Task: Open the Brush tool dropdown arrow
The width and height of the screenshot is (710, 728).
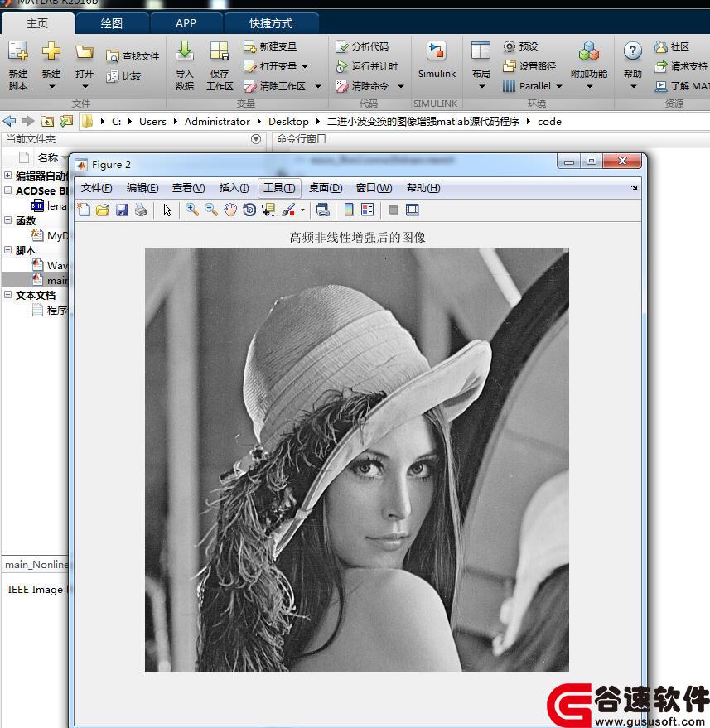Action: [x=302, y=210]
